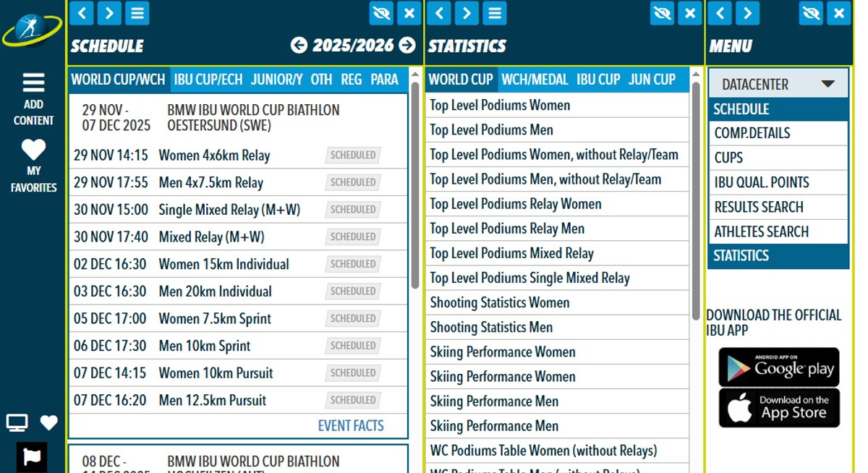Open the Event Facts link
The height and width of the screenshot is (473, 868).
coord(351,426)
